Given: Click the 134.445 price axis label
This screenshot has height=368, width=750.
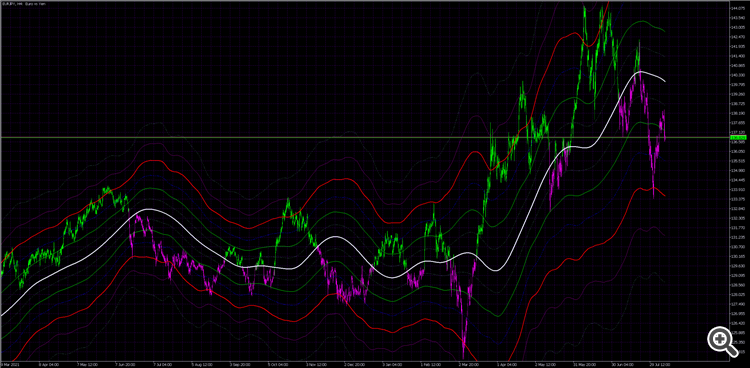Looking at the screenshot, I should pos(737,180).
